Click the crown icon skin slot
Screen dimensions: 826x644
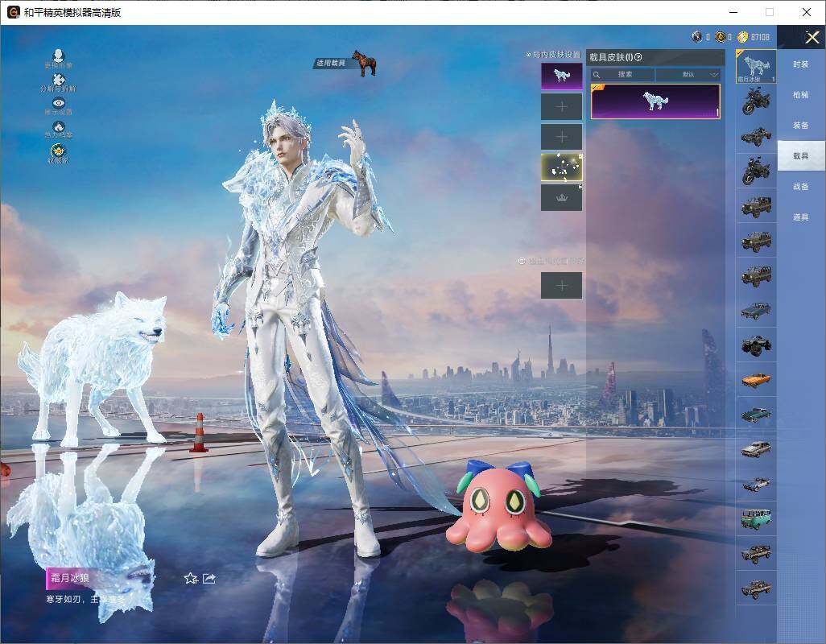click(x=561, y=197)
